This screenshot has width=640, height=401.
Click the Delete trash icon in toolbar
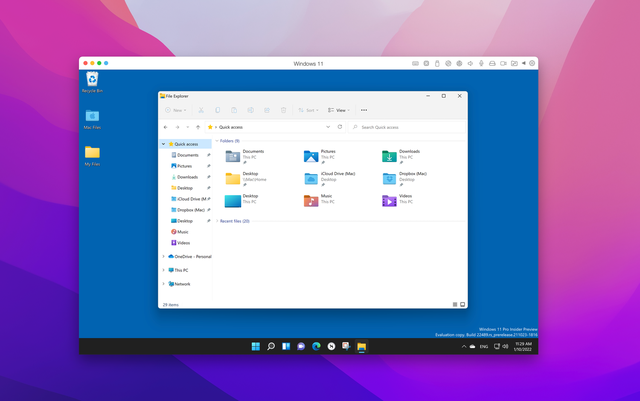click(x=283, y=110)
